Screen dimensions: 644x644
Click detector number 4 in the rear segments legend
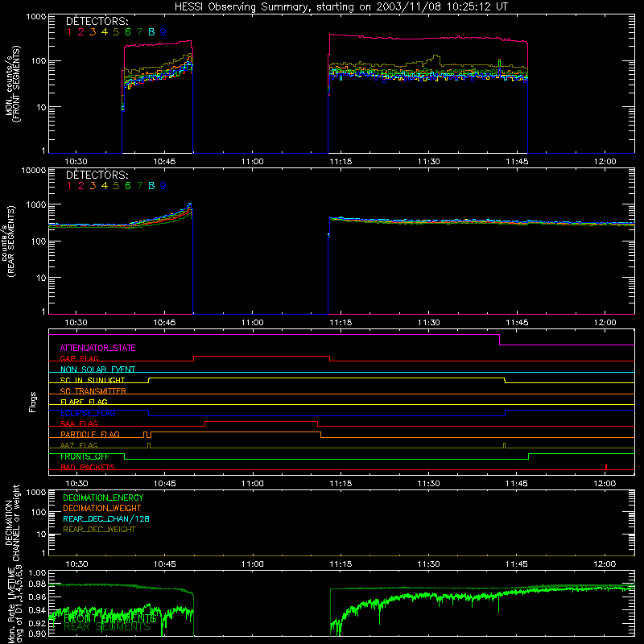point(105,186)
